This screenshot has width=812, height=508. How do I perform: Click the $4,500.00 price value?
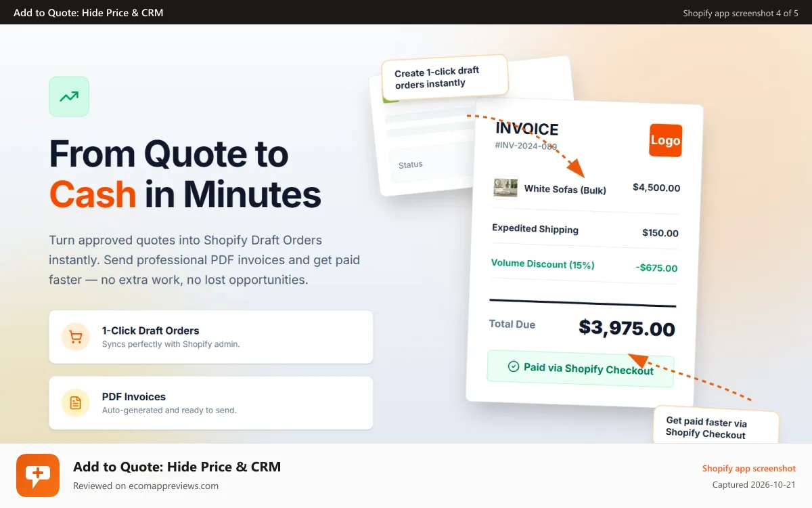(x=656, y=188)
